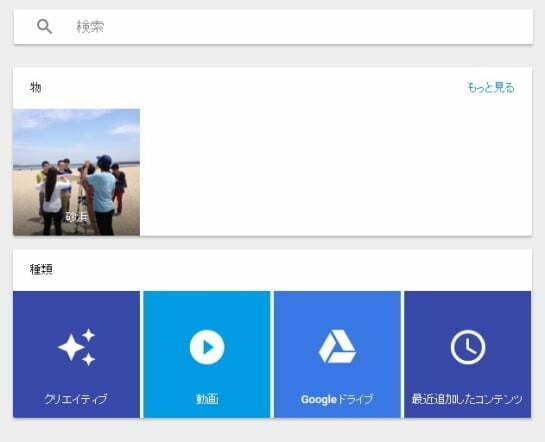Focus the 検索 search input field

(273, 27)
